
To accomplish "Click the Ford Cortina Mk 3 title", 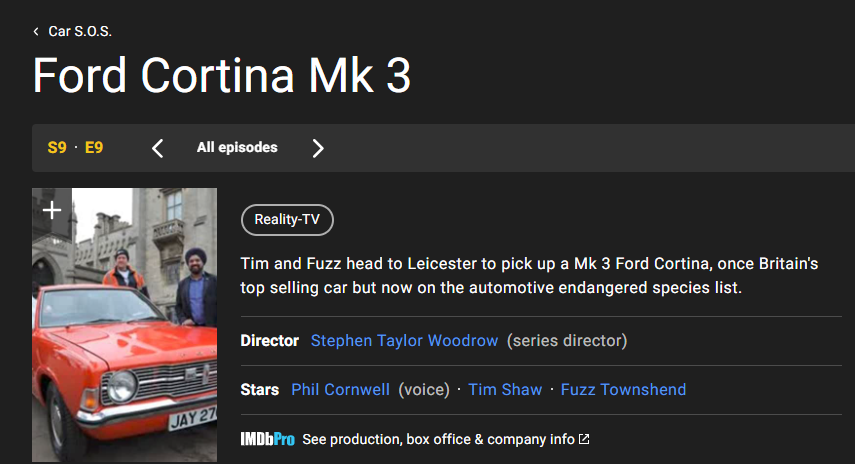I will coord(221,76).
